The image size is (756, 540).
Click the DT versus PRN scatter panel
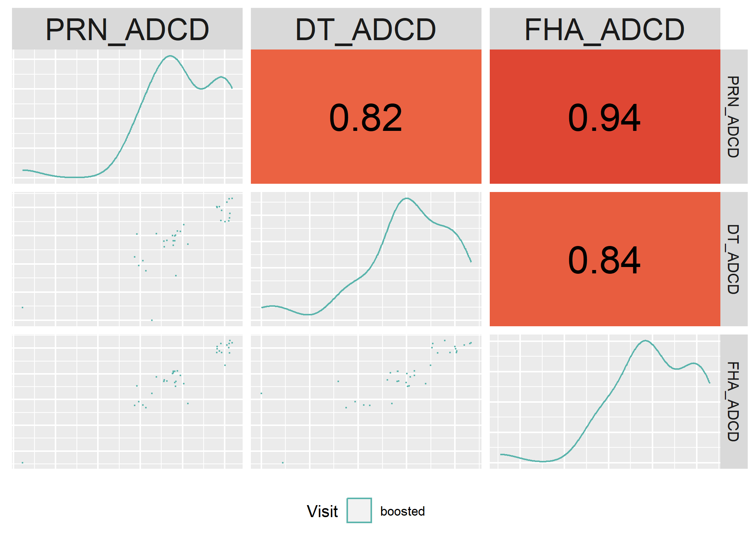[127, 259]
